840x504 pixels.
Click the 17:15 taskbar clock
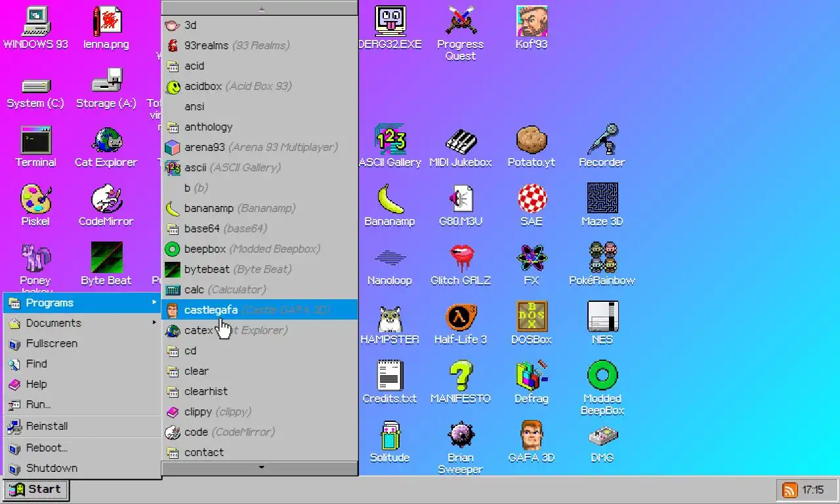click(812, 490)
